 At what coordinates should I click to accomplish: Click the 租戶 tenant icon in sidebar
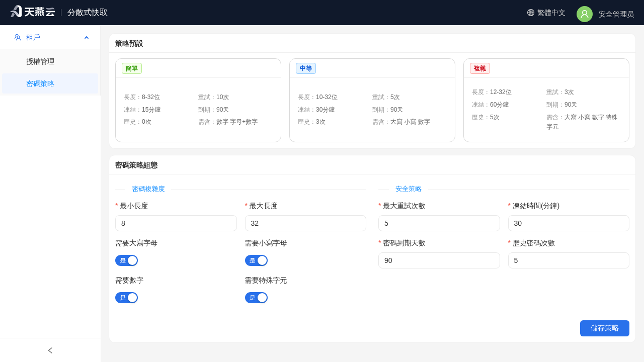[18, 37]
